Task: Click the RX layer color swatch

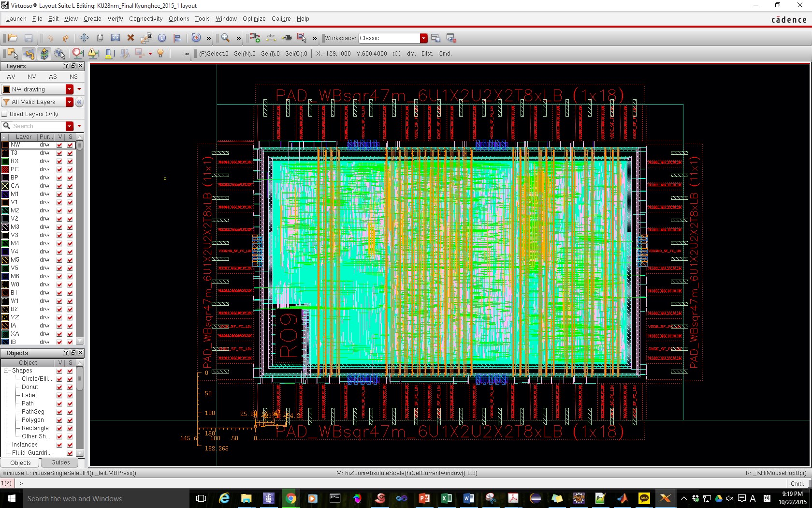Action: (5, 161)
